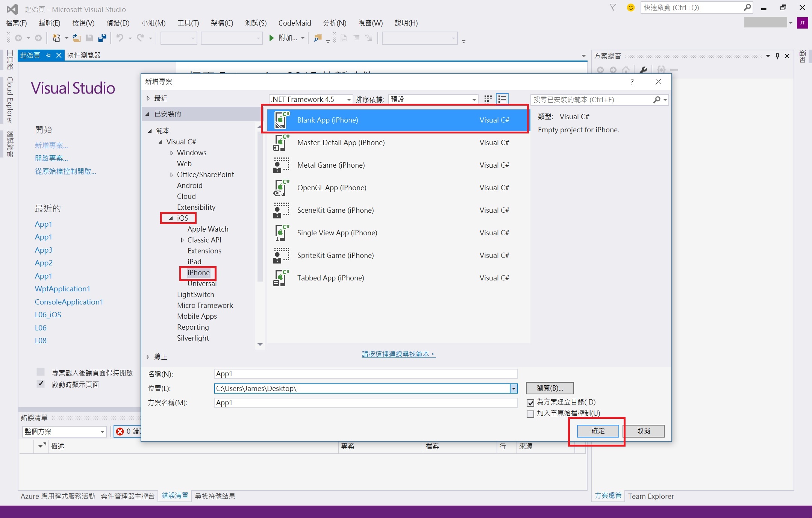Viewport: 812px width, 518px height.
Task: Click the Undo toolbar icon
Action: (x=120, y=38)
